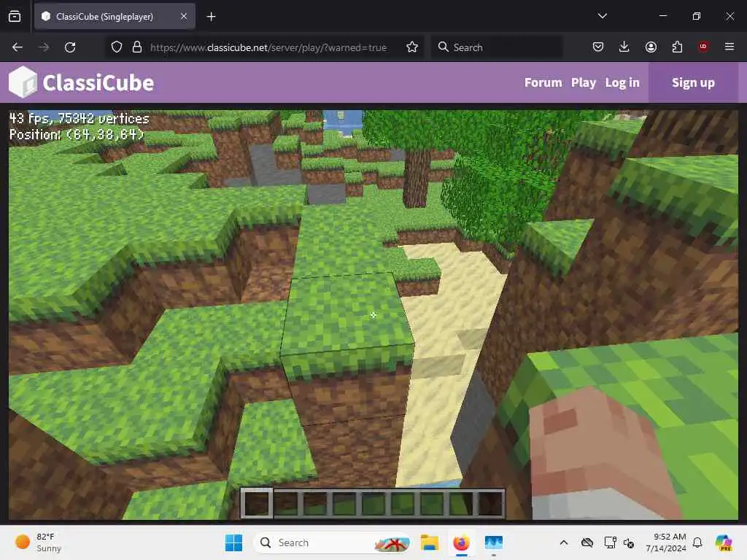This screenshot has height=560, width=747.
Task: Bookmark this page with the star icon
Action: (412, 47)
